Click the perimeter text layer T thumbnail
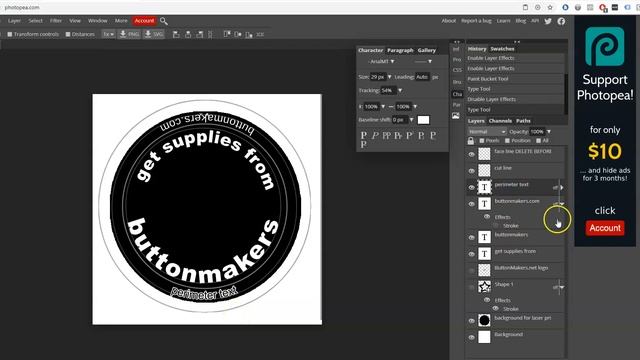The height and width of the screenshot is (360, 640). [x=484, y=187]
